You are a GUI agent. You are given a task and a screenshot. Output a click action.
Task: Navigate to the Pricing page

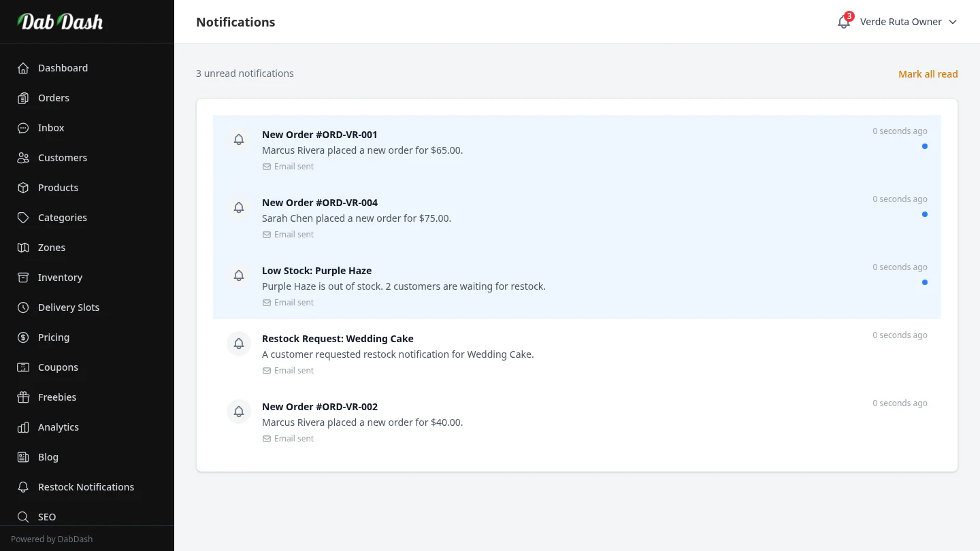click(x=53, y=337)
